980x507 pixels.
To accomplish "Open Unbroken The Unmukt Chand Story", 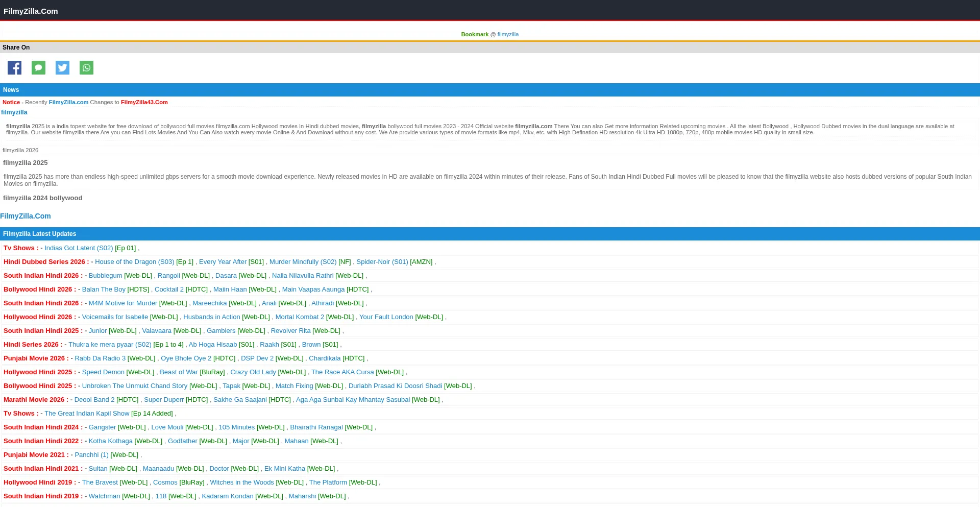I will tap(135, 386).
